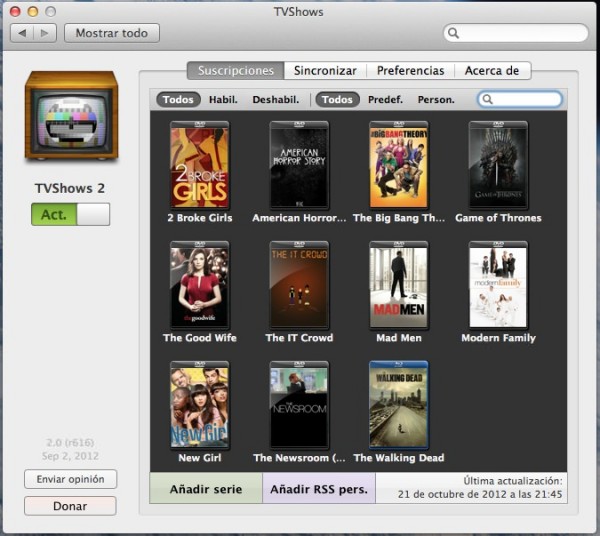This screenshot has width=600, height=536.
Task: Go back with the left arrow button
Action: [23, 33]
